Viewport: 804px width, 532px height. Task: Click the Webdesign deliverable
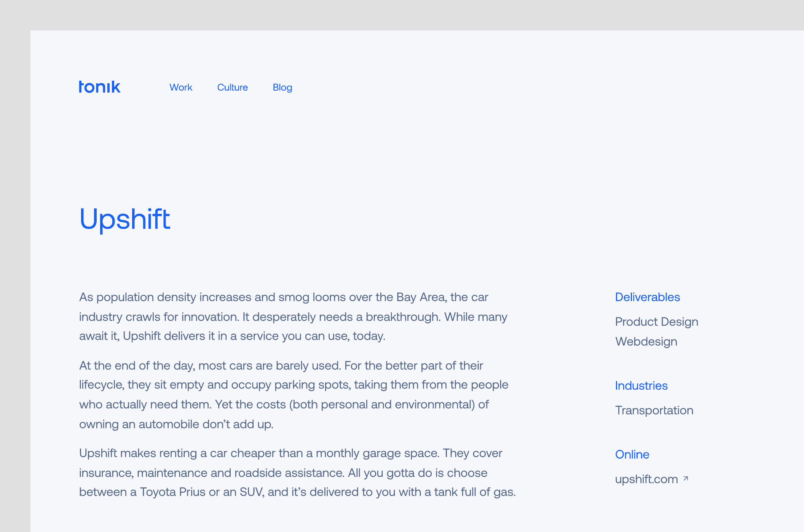click(x=646, y=342)
